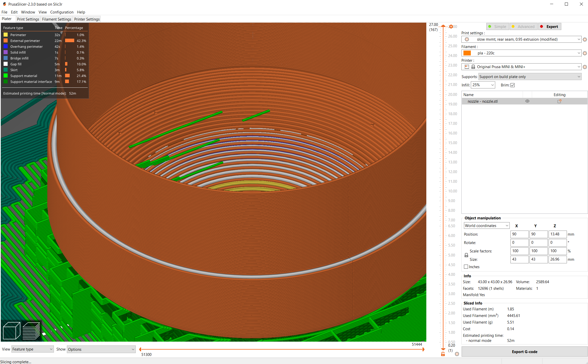Viewport: 588px width, 364px height.
Task: Hide the nozzle.stl object with the eye toggle
Action: point(527,101)
